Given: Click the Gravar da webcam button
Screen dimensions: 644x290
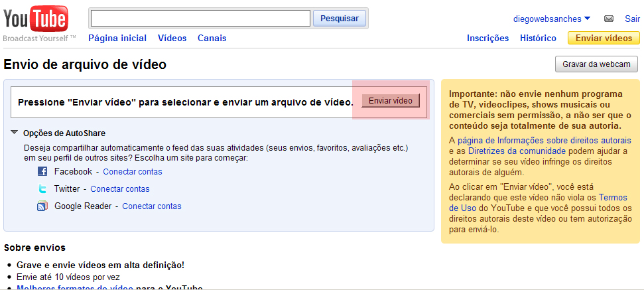Looking at the screenshot, I should click(x=596, y=64).
